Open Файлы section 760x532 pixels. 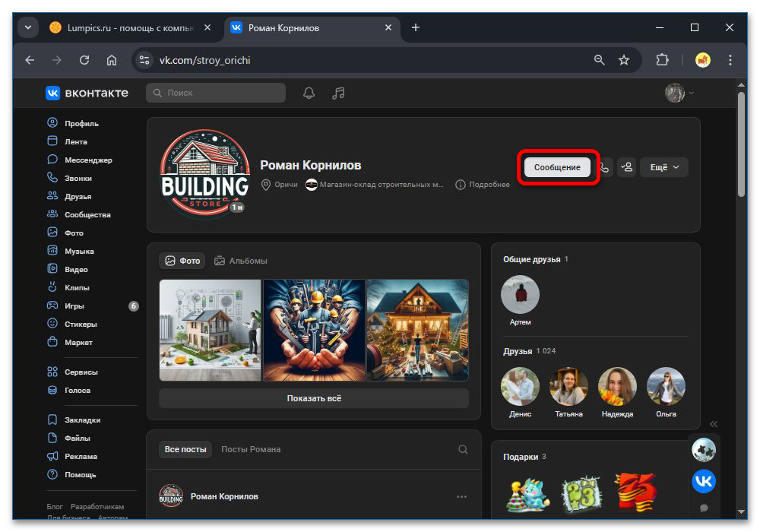click(x=69, y=438)
